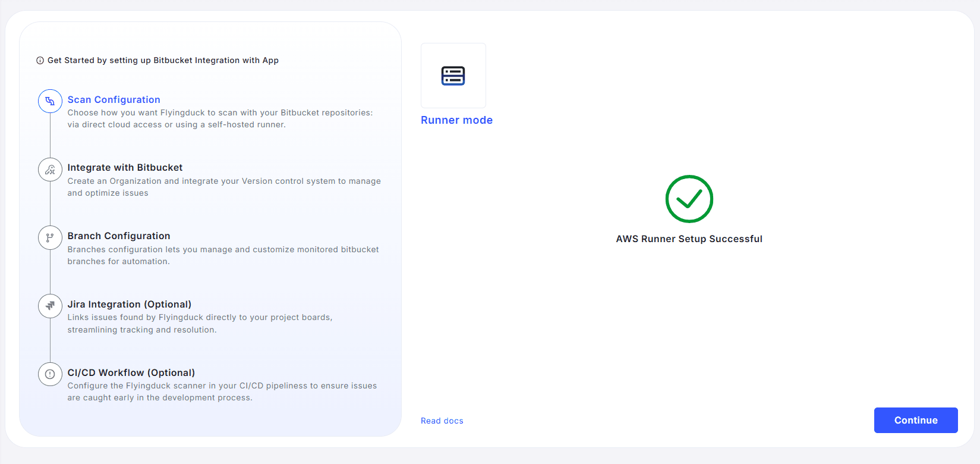Click the Runner mode label
Image resolution: width=980 pixels, height=464 pixels.
tap(456, 120)
